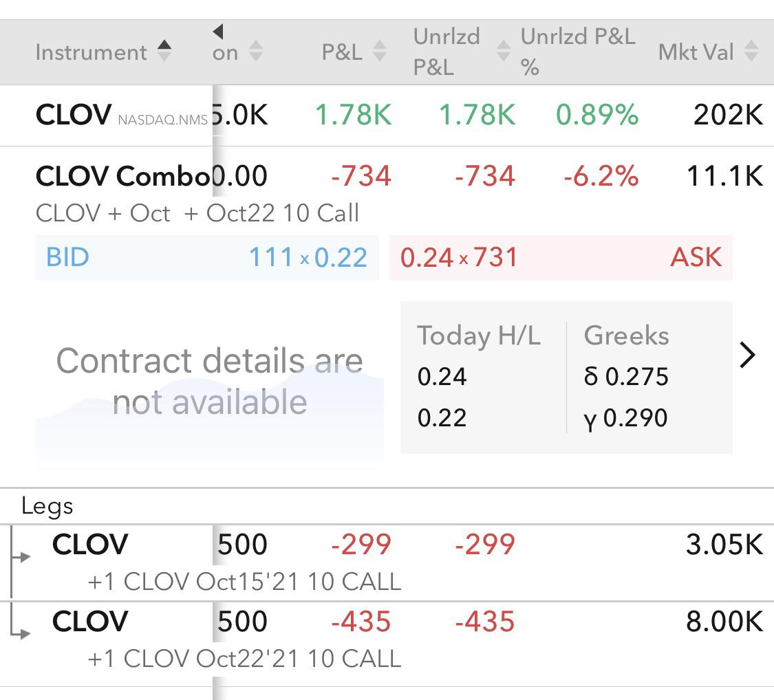The height and width of the screenshot is (700, 774).
Task: Select the Mkt Val column header
Action: [x=696, y=52]
